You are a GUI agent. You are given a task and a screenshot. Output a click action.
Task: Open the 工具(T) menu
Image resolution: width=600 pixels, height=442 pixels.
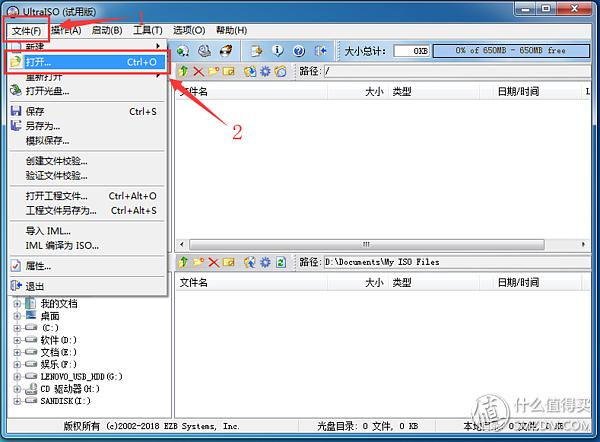pos(148,30)
